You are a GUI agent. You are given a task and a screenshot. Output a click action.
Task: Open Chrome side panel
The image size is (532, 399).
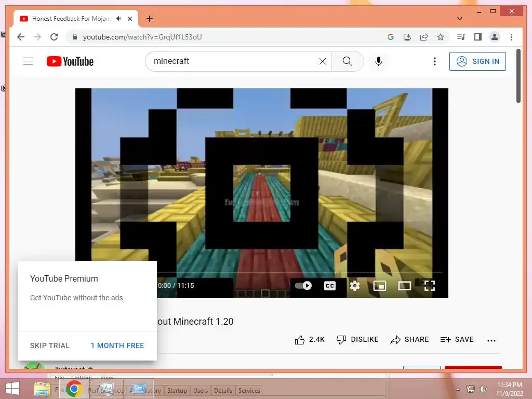pyautogui.click(x=478, y=37)
